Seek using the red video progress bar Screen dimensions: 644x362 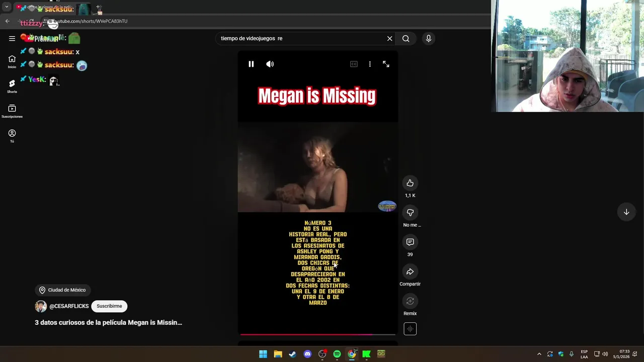318,334
